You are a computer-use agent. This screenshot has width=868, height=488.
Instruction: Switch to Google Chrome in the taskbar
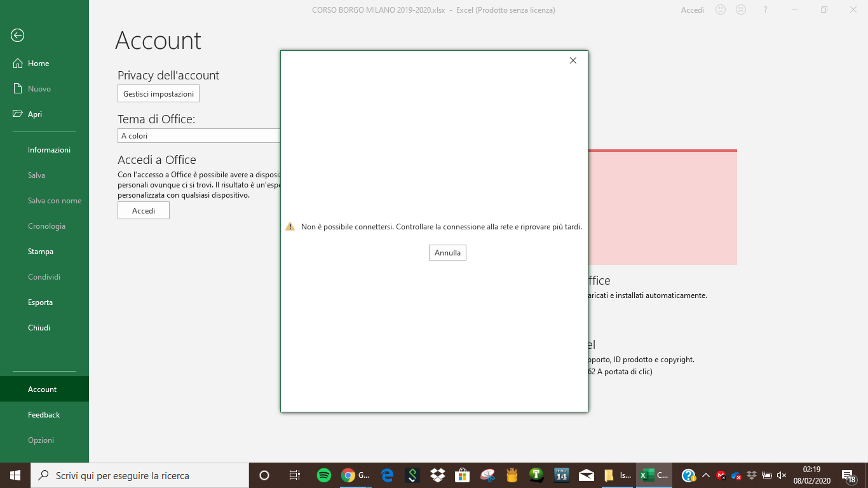coord(355,475)
